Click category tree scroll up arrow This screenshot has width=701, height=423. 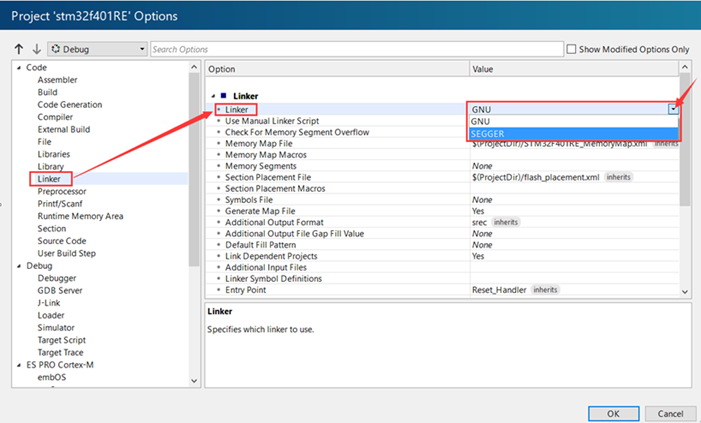tap(194, 67)
